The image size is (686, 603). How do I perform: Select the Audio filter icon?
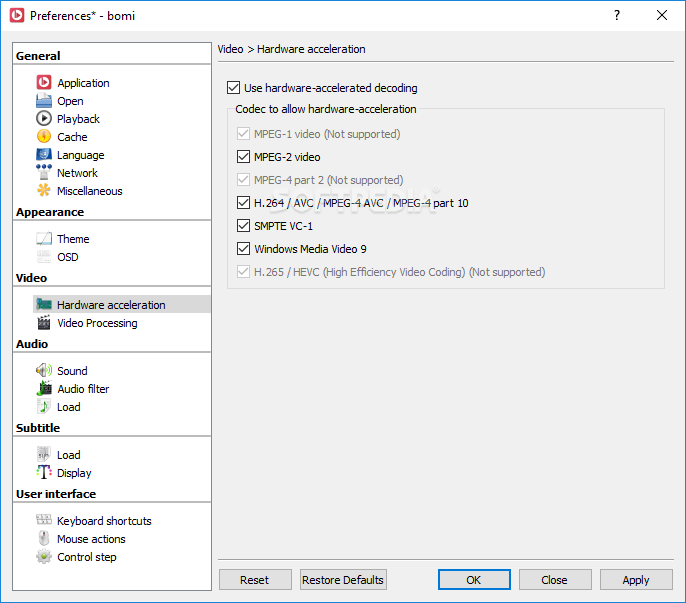point(44,389)
